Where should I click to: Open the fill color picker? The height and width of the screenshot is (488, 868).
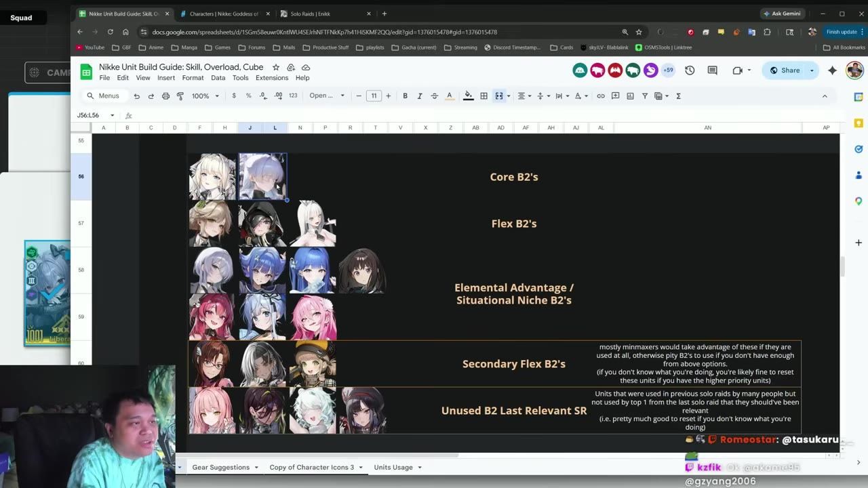pos(468,96)
